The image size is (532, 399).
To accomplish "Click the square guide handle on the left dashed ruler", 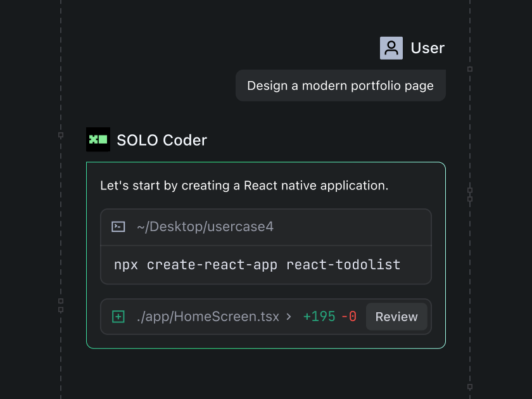I will (x=61, y=134).
